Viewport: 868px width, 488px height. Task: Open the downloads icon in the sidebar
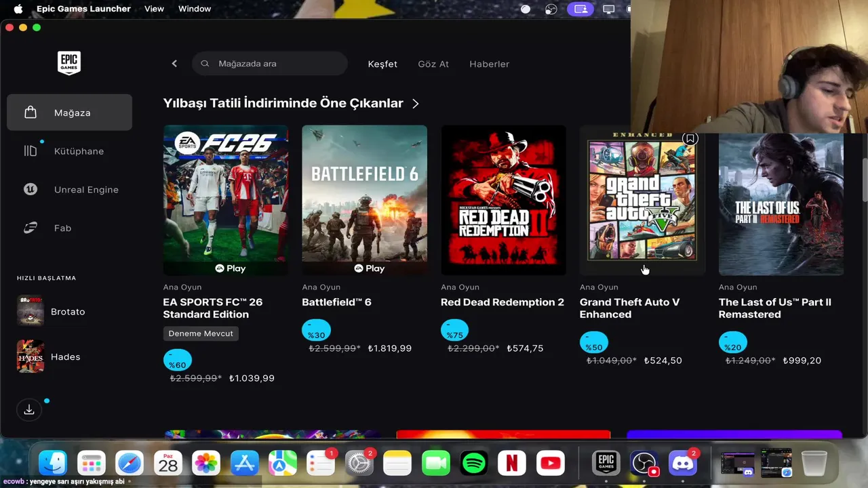(29, 409)
